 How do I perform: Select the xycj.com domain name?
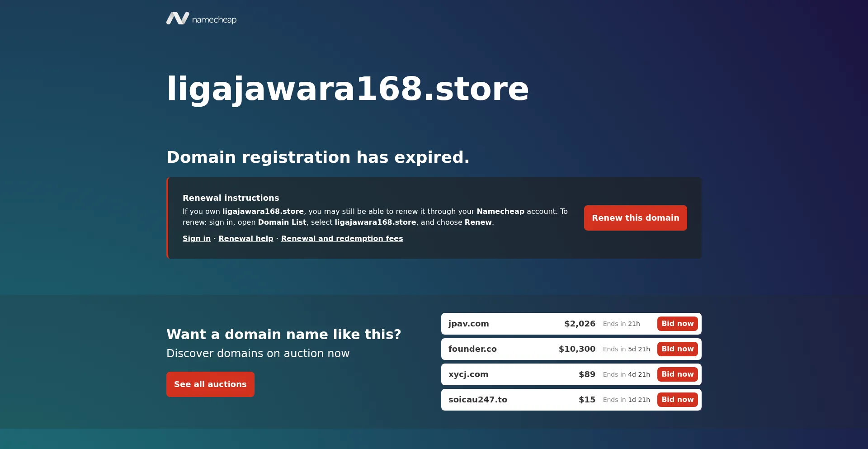pyautogui.click(x=468, y=374)
